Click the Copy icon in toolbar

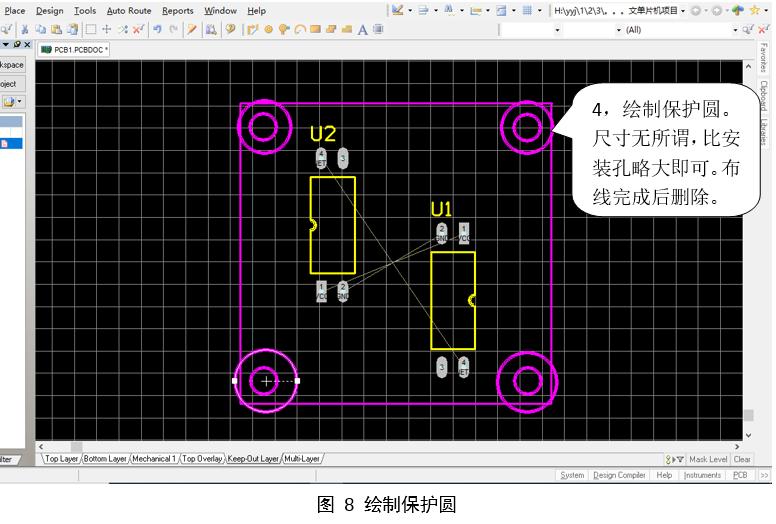pyautogui.click(x=41, y=29)
